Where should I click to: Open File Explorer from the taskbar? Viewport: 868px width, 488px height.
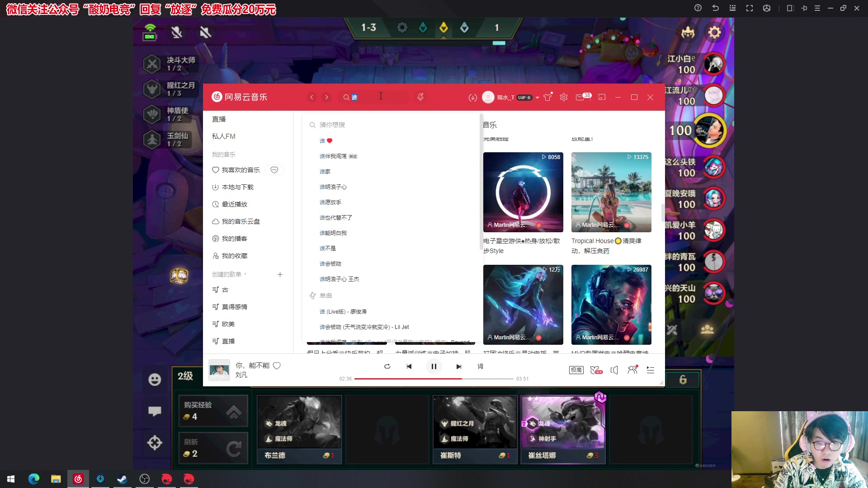click(x=56, y=479)
